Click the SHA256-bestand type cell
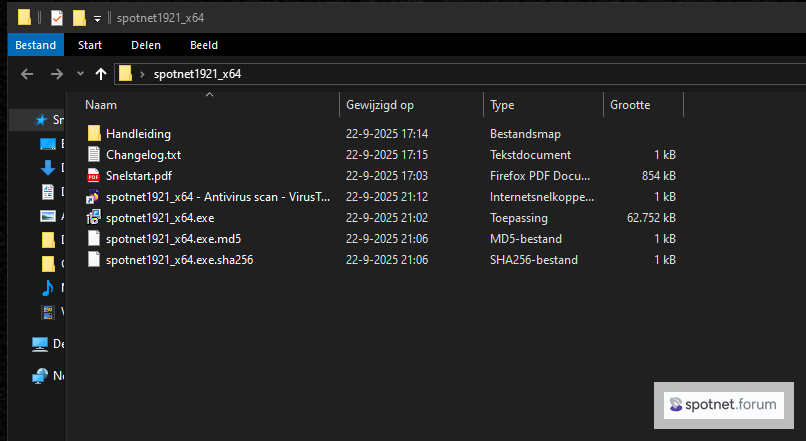Image resolution: width=806 pixels, height=441 pixels. point(534,260)
